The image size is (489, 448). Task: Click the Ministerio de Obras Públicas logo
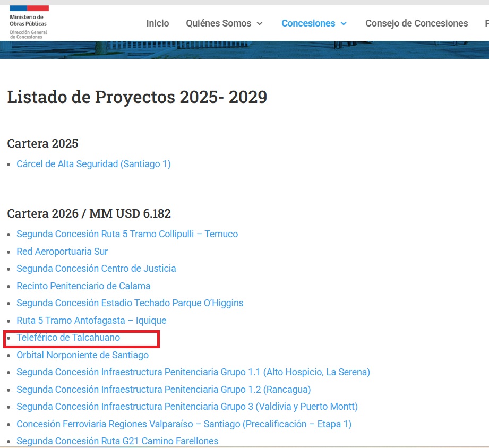point(29,22)
